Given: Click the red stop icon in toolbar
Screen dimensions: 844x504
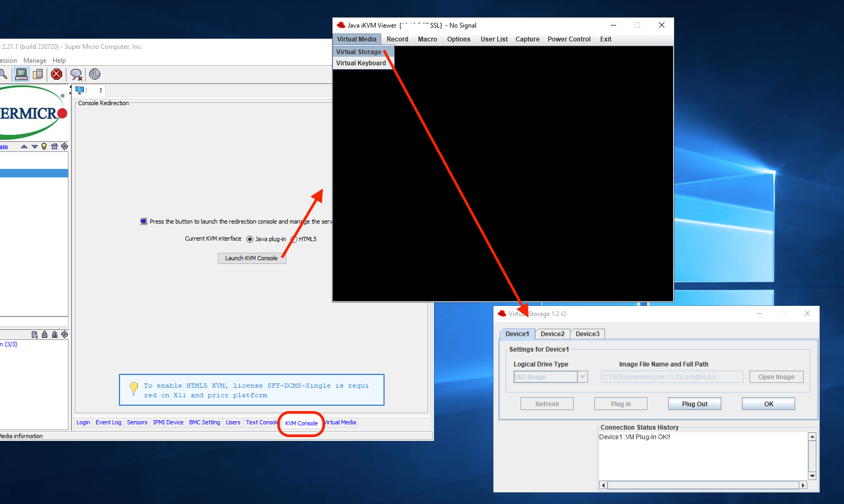Looking at the screenshot, I should tap(56, 74).
